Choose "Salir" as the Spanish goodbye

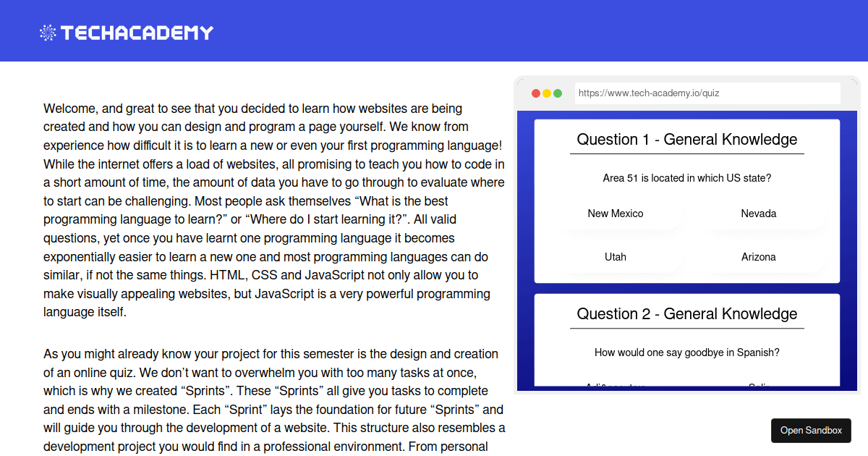pos(759,386)
